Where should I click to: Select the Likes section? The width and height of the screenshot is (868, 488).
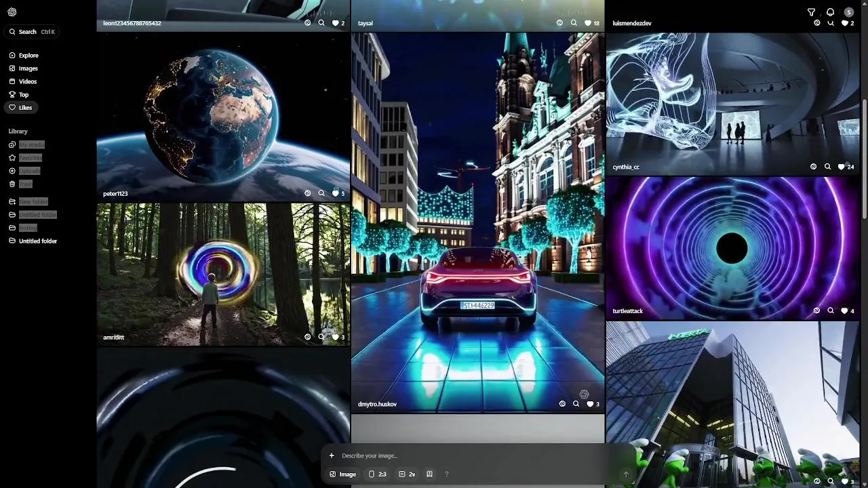pyautogui.click(x=21, y=108)
